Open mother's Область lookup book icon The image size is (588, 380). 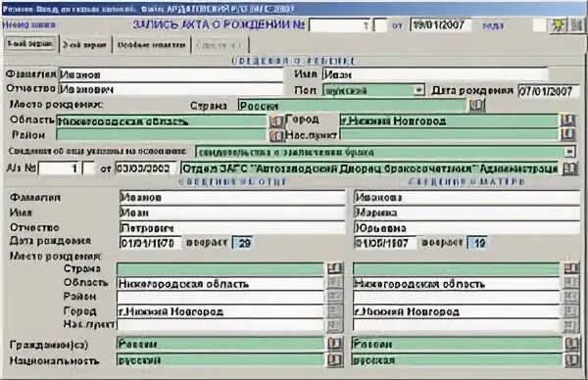tap(571, 283)
